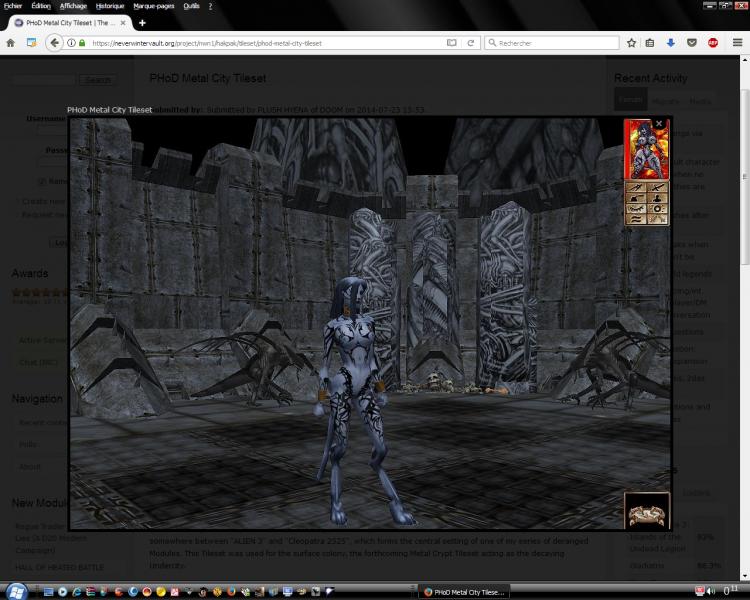Open the Historique menu

pyautogui.click(x=110, y=6)
